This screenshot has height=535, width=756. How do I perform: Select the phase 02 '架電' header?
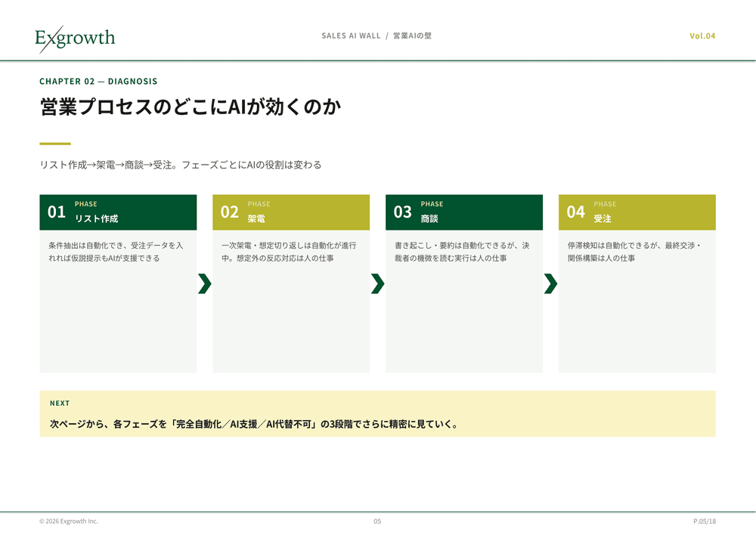point(291,212)
